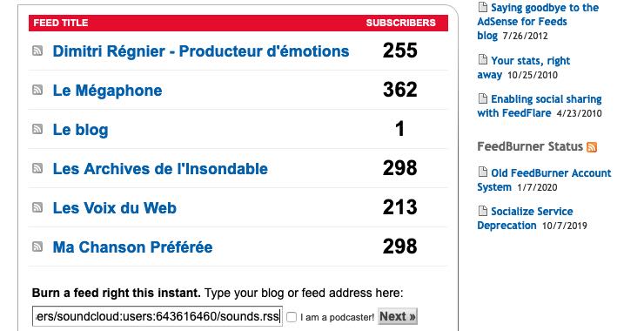644x331 pixels.
Task: Click document icon beside Socialize Service Deprecation
Action: [483, 211]
